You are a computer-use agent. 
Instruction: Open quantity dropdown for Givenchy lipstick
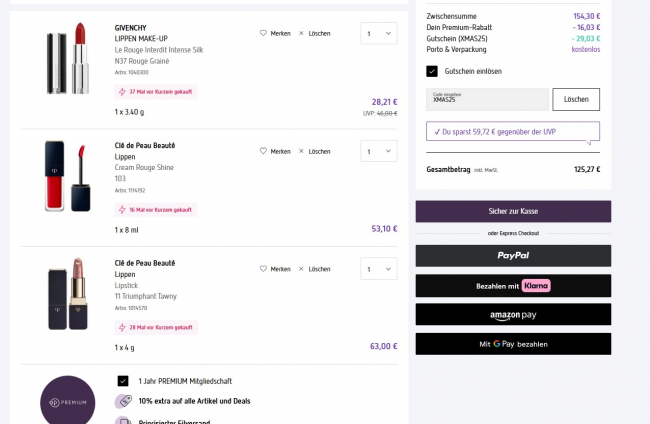pyautogui.click(x=378, y=33)
